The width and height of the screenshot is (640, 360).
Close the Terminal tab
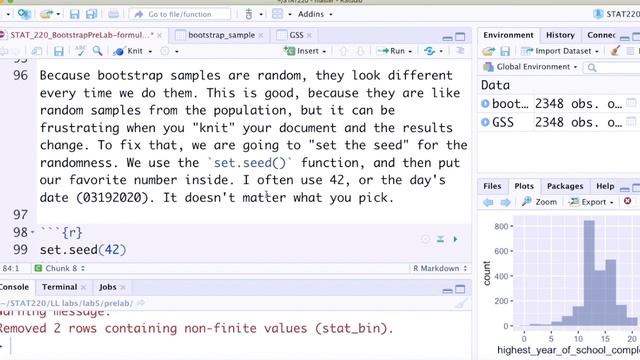pos(83,287)
